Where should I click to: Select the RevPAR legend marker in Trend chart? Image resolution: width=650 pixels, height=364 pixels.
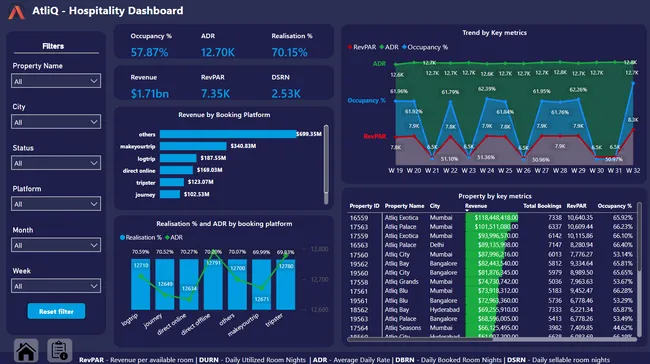point(350,47)
